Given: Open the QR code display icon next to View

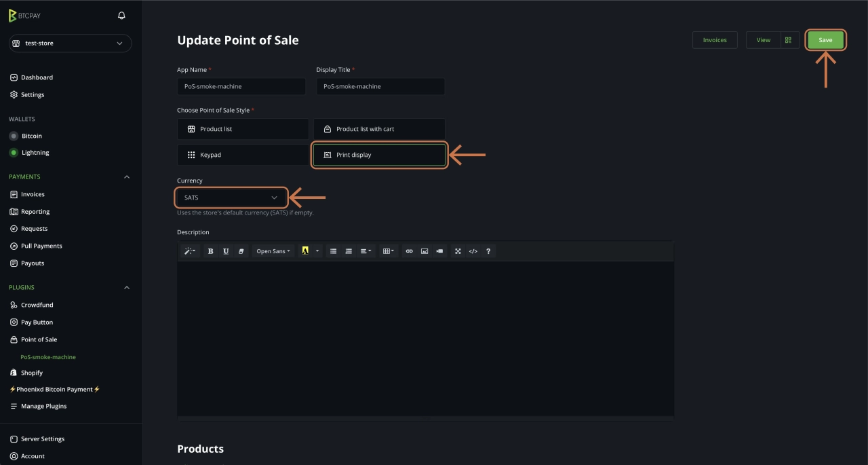Looking at the screenshot, I should click(x=788, y=39).
